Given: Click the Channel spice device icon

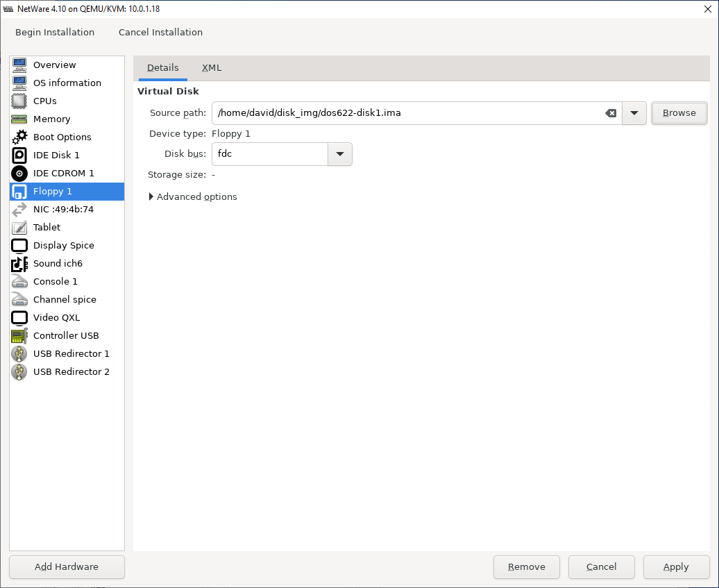Looking at the screenshot, I should pos(19,299).
